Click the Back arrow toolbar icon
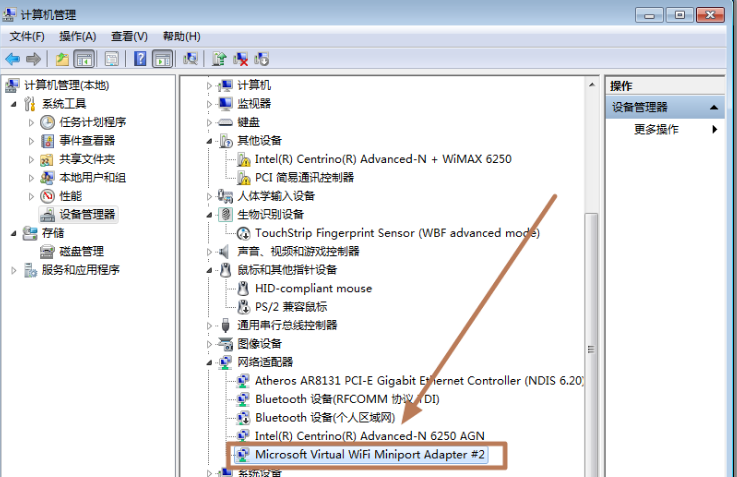Image resolution: width=737 pixels, height=477 pixels. (x=13, y=59)
